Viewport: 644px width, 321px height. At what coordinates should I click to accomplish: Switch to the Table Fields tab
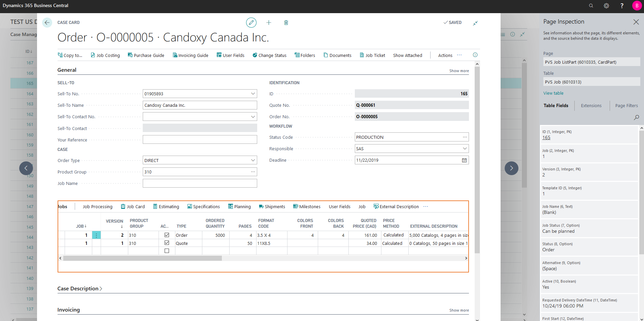click(x=556, y=106)
